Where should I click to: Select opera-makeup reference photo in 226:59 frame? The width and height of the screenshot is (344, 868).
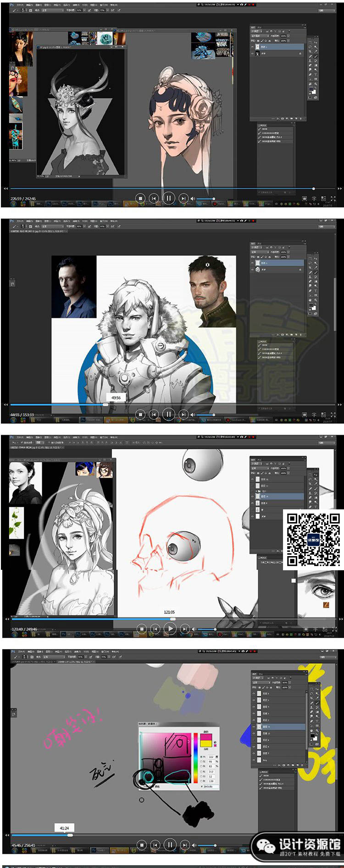pos(18,81)
